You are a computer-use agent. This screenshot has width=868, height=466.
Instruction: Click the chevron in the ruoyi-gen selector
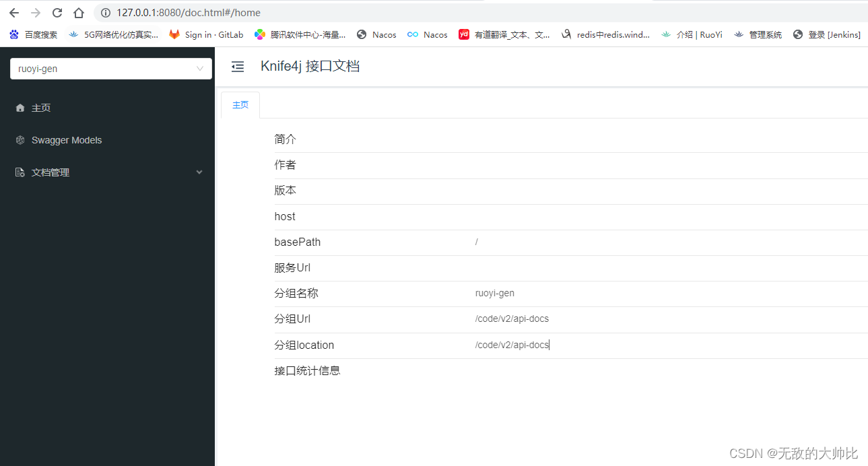(199, 68)
